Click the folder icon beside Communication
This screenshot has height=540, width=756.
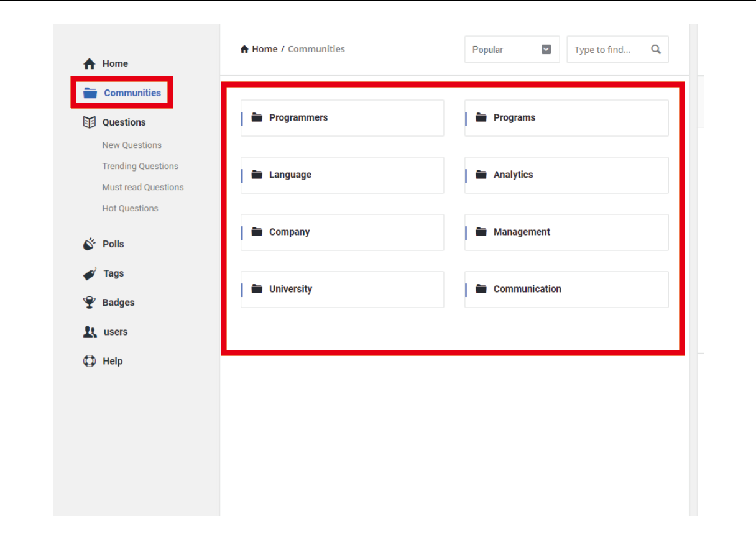pyautogui.click(x=481, y=289)
